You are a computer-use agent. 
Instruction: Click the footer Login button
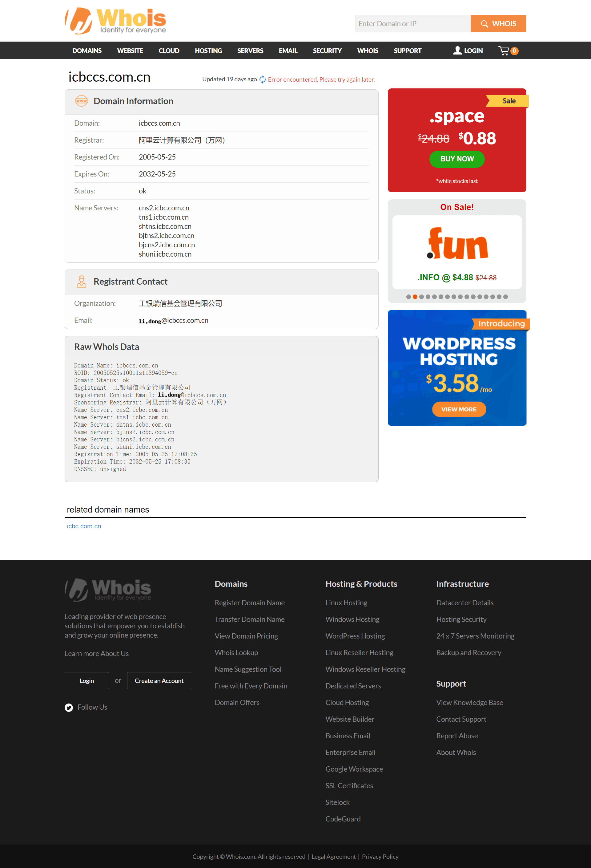86,681
